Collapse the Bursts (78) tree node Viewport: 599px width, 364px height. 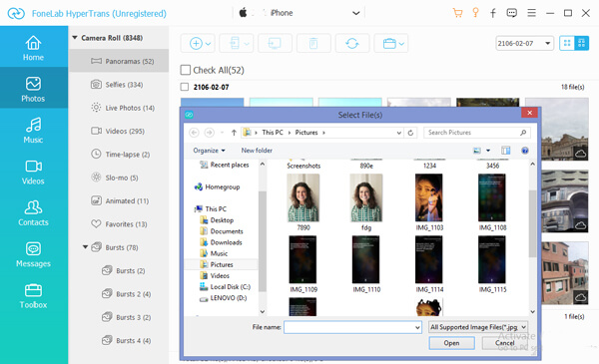pos(85,247)
